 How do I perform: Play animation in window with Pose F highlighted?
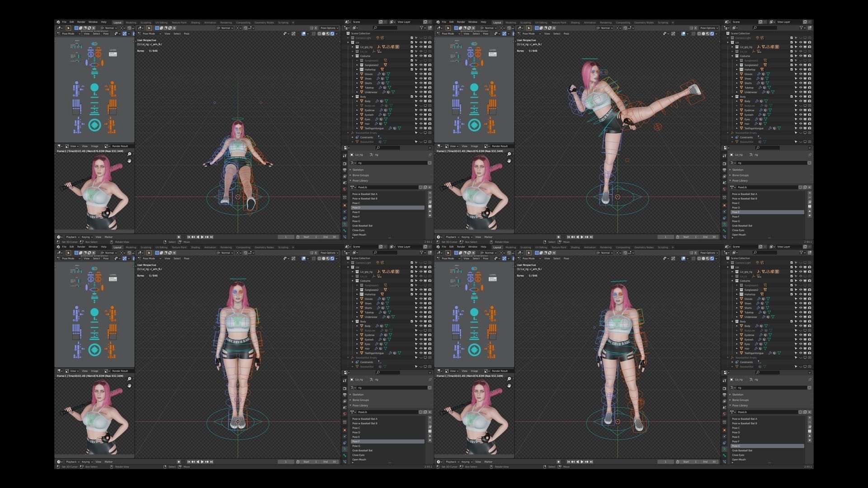pos(202,462)
